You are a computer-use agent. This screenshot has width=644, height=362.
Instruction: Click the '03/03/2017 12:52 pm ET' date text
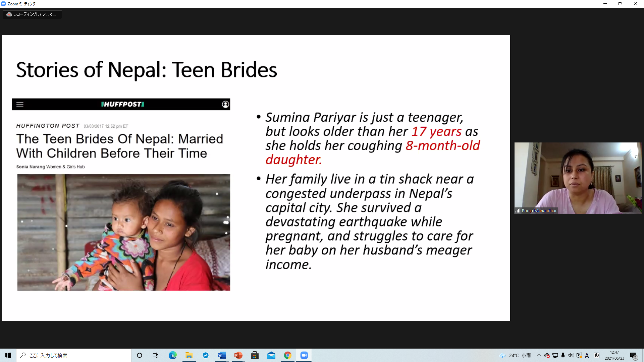pos(106,126)
